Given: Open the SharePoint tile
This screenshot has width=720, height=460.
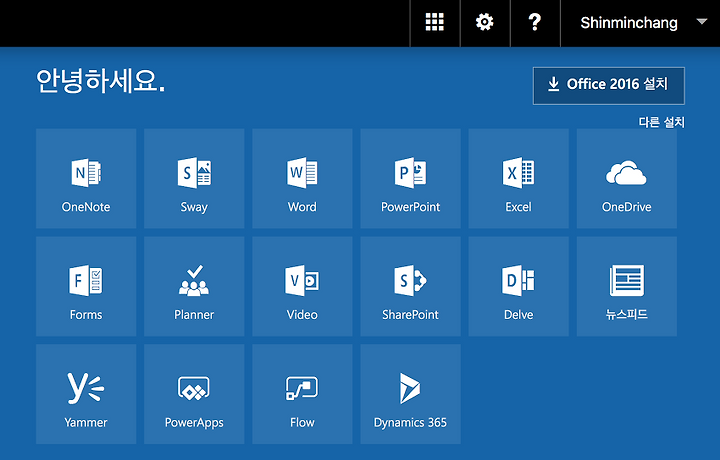Looking at the screenshot, I should (411, 286).
